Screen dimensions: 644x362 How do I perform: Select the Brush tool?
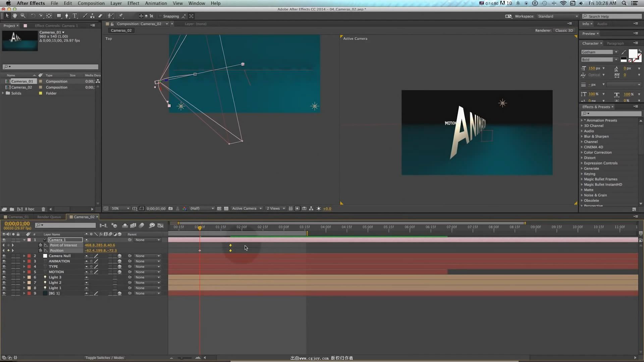point(85,16)
